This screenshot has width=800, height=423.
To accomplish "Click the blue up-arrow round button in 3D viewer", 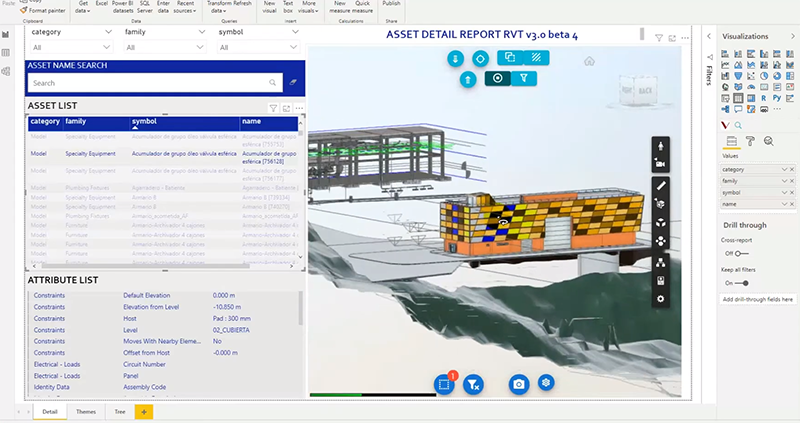I will 468,80.
